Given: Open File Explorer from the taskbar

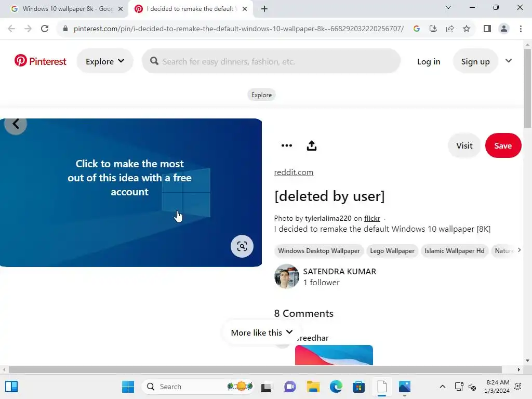Looking at the screenshot, I should [x=313, y=387].
